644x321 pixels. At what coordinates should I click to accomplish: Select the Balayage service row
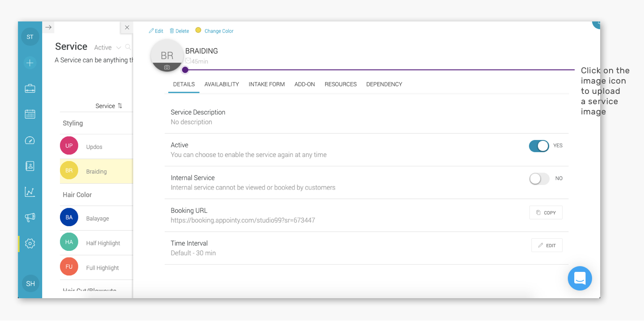coord(96,218)
